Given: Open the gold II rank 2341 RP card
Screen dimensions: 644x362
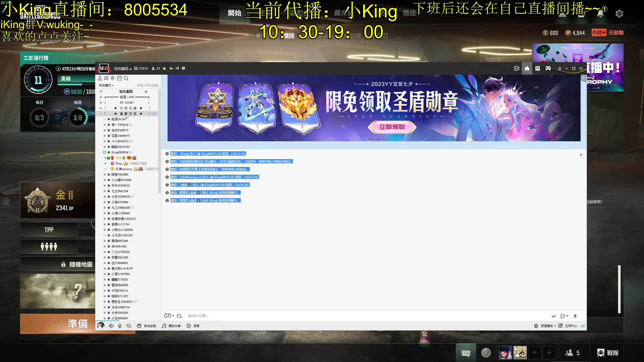Looking at the screenshot, I should [58, 200].
